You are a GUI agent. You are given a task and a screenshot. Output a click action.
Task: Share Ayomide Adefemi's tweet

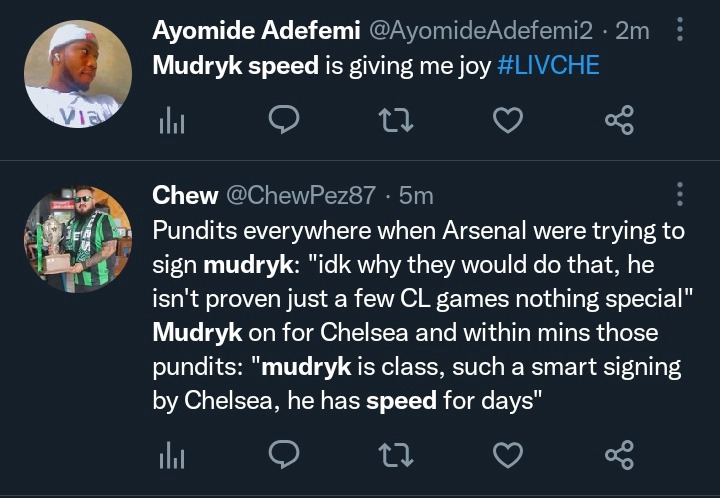(619, 122)
